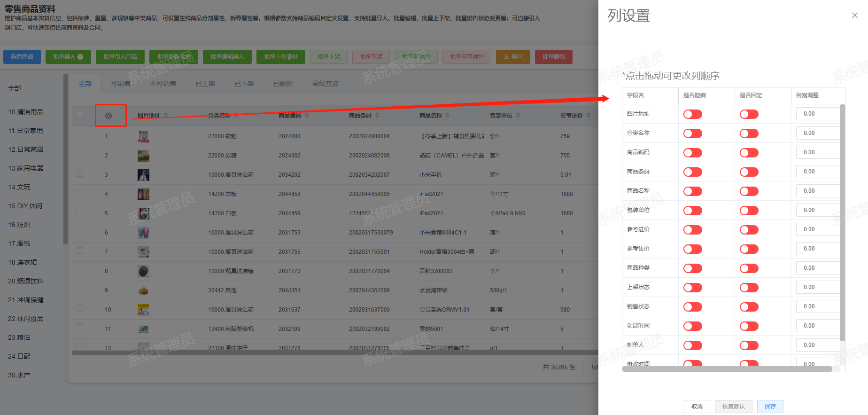Open product thumbnail for item 2044459

click(x=144, y=213)
